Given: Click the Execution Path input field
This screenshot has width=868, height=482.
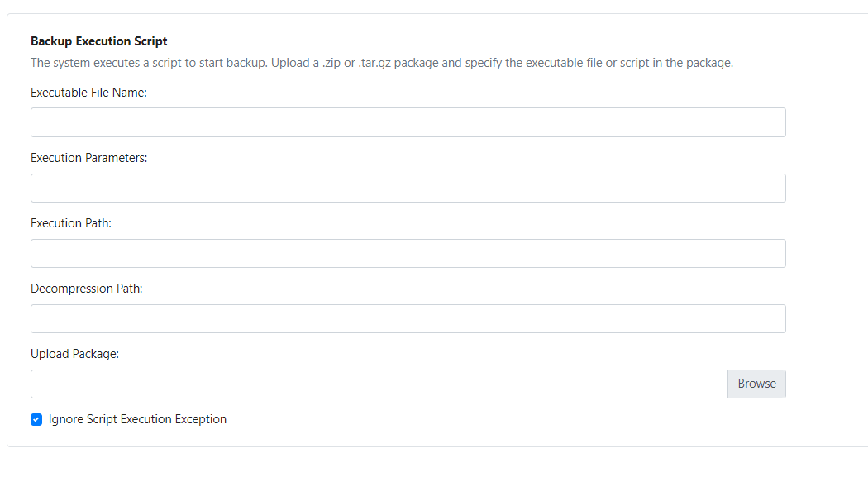Looking at the screenshot, I should [x=408, y=253].
